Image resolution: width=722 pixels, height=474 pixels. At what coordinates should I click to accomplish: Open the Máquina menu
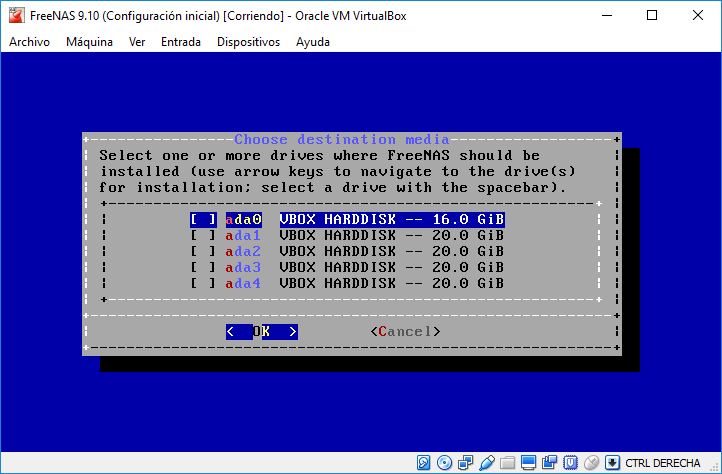(x=89, y=42)
